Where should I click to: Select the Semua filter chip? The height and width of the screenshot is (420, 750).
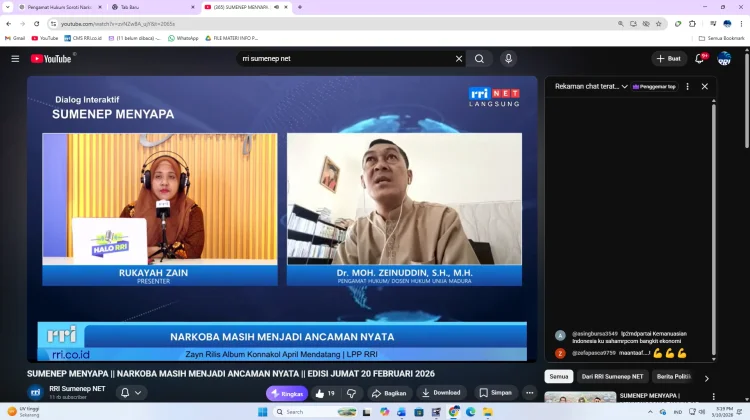click(x=559, y=376)
